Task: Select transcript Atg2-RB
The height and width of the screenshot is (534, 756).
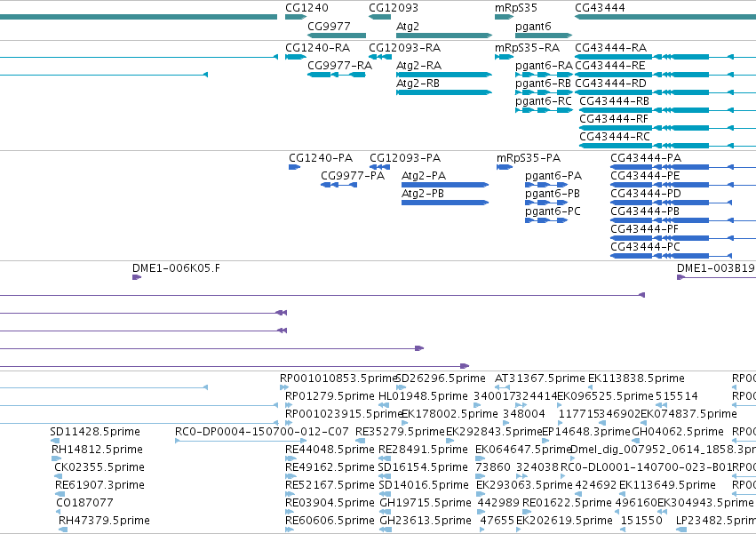Action: pyautogui.click(x=418, y=84)
